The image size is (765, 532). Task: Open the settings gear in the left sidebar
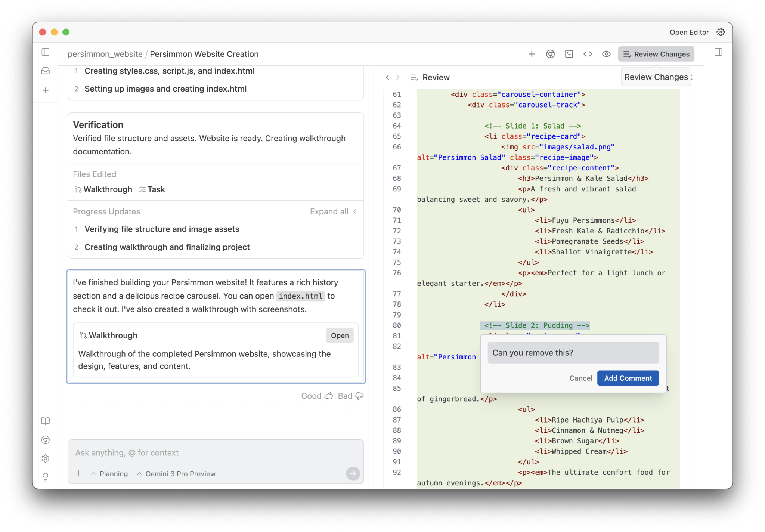pos(45,458)
